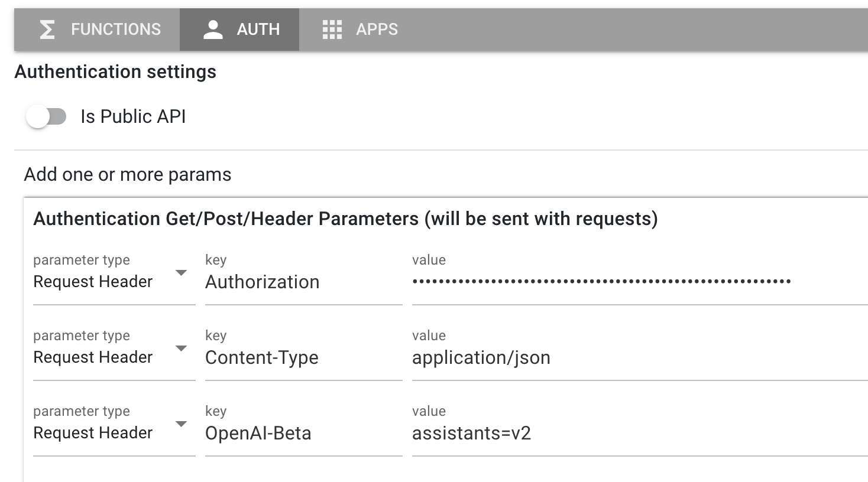868x482 pixels.
Task: Focus the OpenAI-Beta key field
Action: click(x=303, y=434)
